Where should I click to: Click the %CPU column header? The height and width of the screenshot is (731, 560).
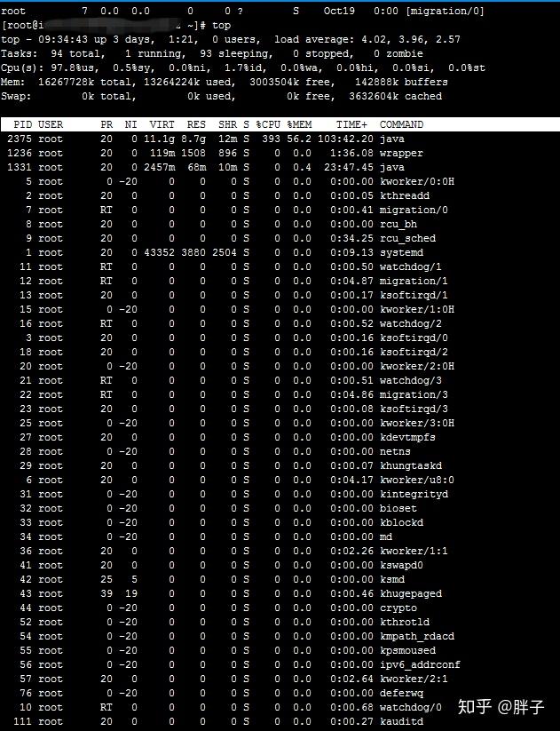coord(268,124)
